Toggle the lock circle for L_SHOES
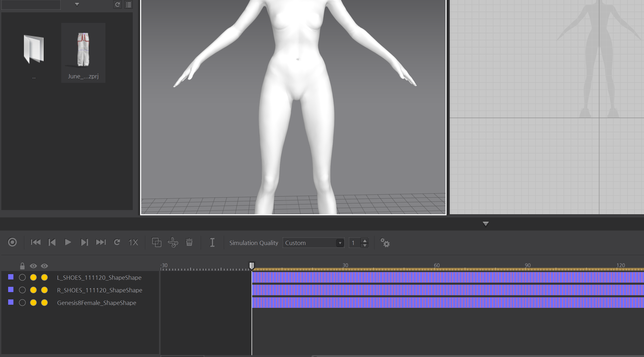Screen dimensions: 644x357 pos(22,277)
